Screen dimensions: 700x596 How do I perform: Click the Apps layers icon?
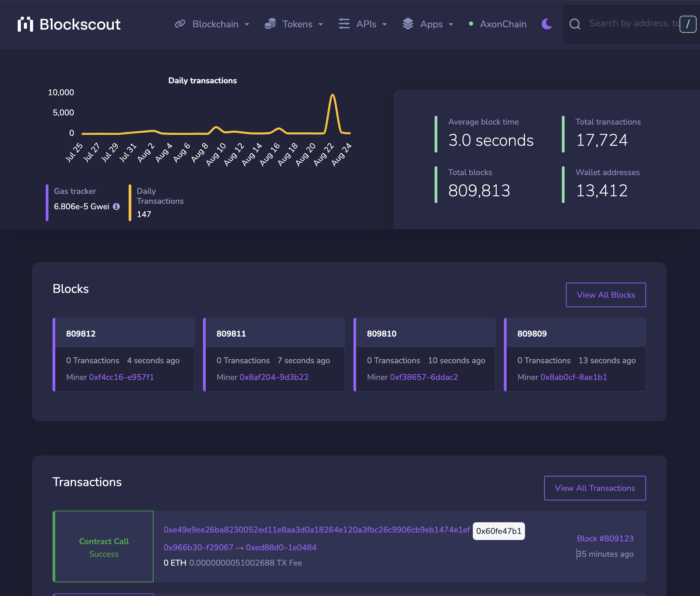tap(408, 24)
